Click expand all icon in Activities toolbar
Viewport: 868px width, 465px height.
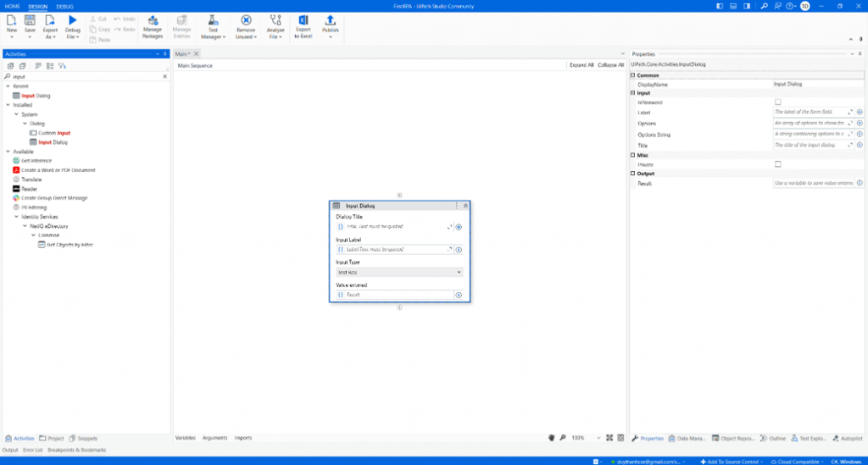coord(10,66)
